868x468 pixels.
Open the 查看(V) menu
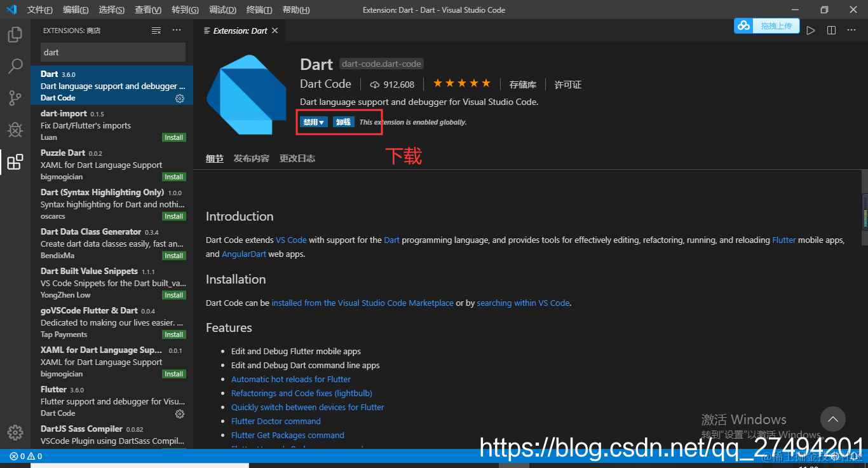click(x=148, y=10)
